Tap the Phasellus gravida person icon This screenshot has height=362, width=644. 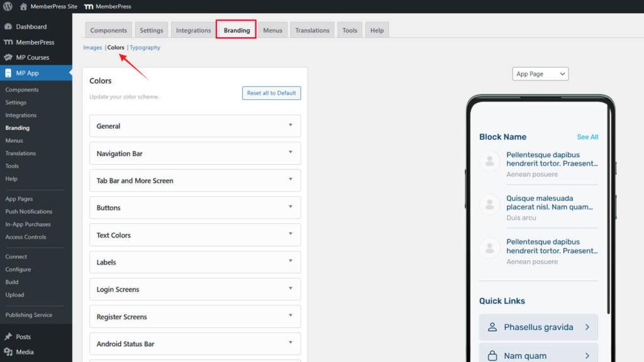(492, 327)
